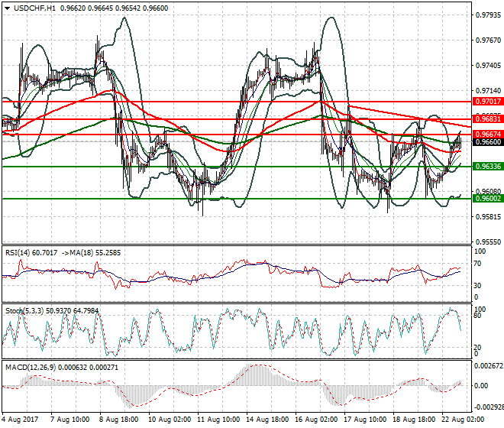Click the Stoch(5,3,3) indicator label

point(22,311)
